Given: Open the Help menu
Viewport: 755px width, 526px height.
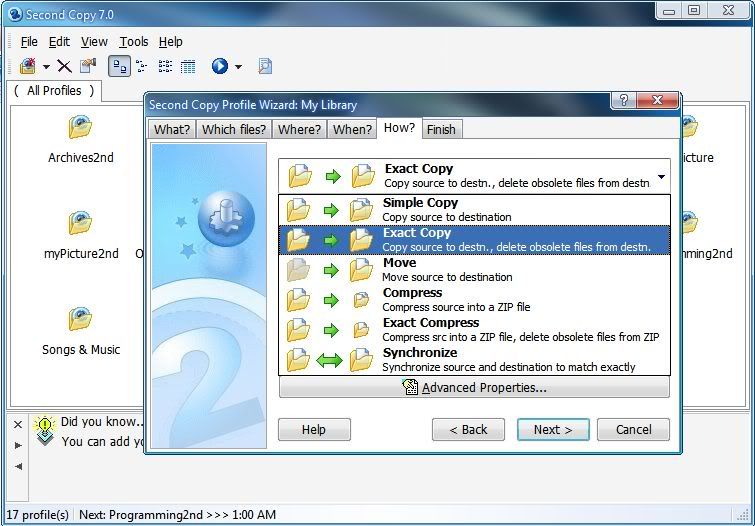Looking at the screenshot, I should 170,42.
